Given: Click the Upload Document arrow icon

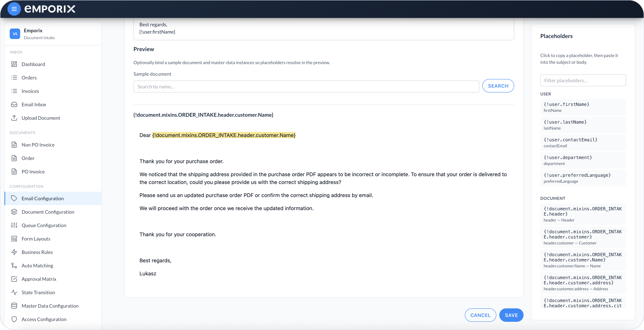Looking at the screenshot, I should 14,118.
